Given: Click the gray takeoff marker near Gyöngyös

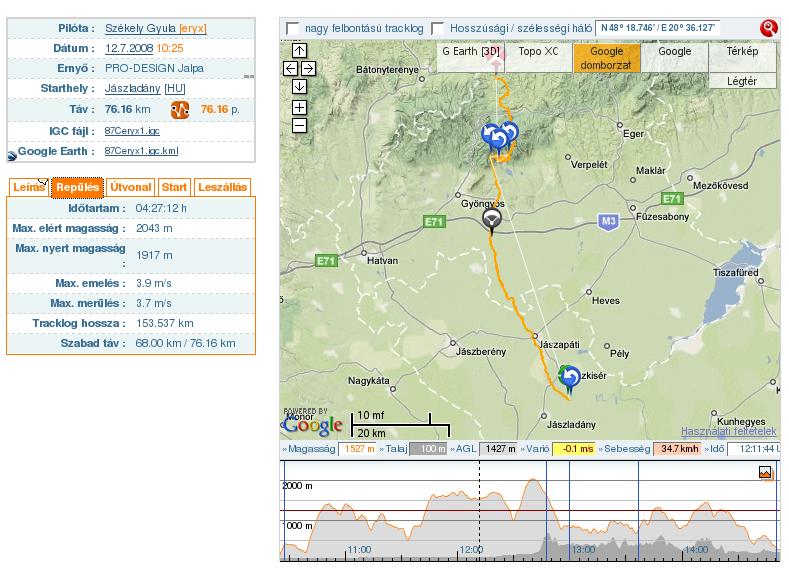Looking at the screenshot, I should pos(492,221).
